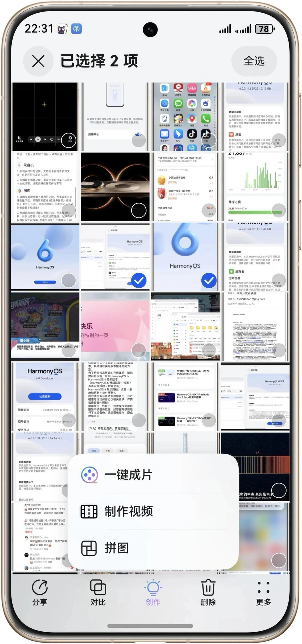Tap the X to cancel selection mode
Viewport: 302px width, 644px height.
[38, 61]
